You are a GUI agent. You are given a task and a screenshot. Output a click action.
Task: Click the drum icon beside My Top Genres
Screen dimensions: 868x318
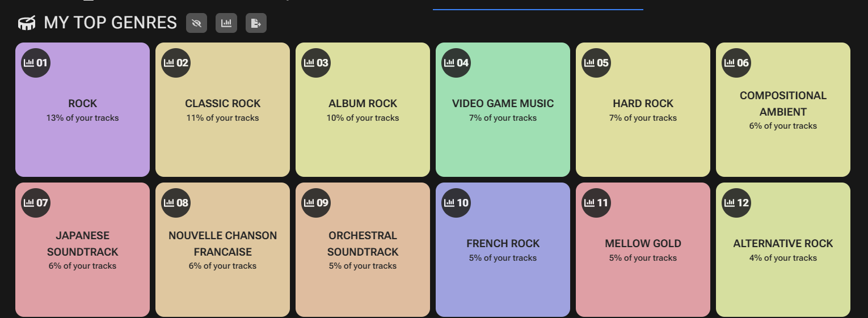[x=27, y=23]
